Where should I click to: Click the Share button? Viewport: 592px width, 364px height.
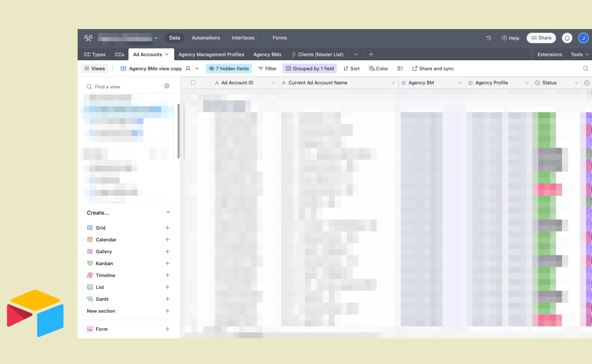coord(541,38)
